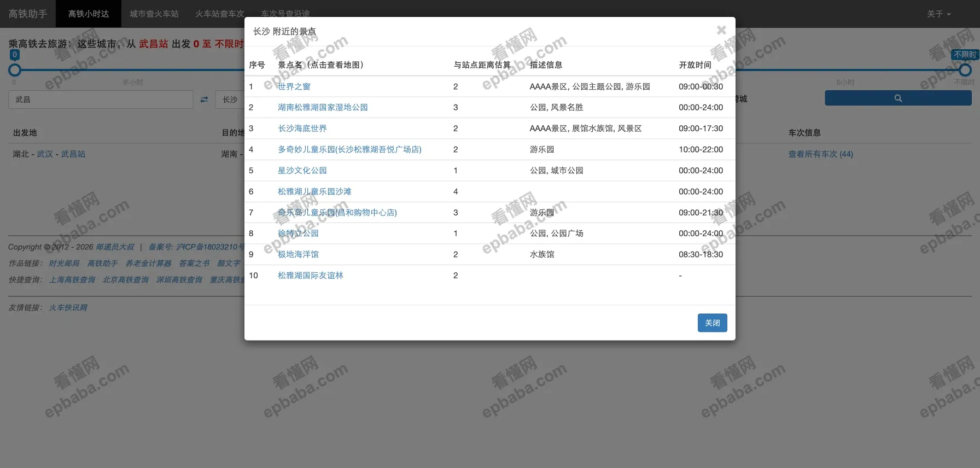Screen dimensions: 980x468
Task: Click the blue 关闭 button
Action: [x=712, y=323]
